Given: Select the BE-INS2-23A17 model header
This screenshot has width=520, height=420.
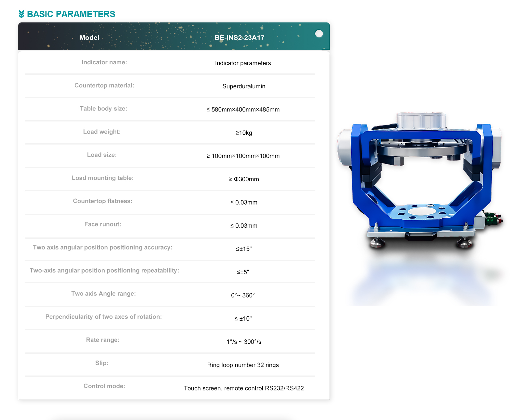Looking at the screenshot, I should click(x=239, y=38).
